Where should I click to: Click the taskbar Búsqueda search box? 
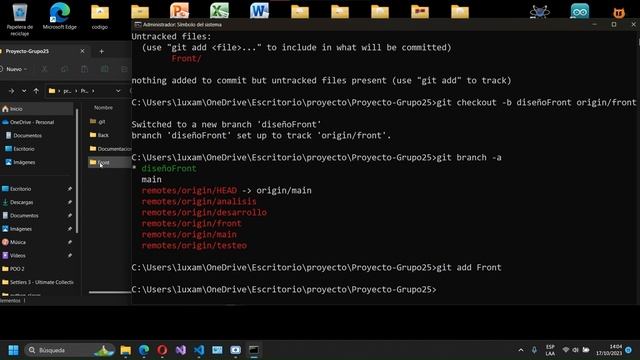pos(69,350)
